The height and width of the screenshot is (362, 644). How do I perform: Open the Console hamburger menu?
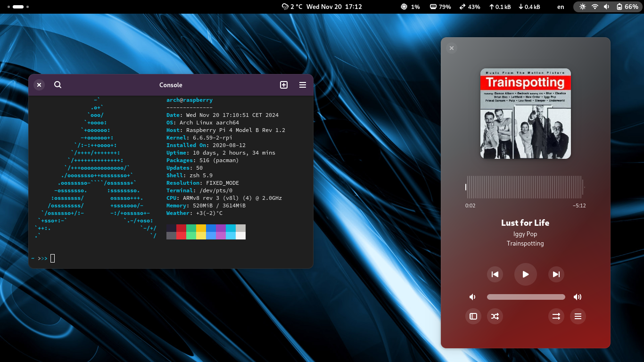303,85
